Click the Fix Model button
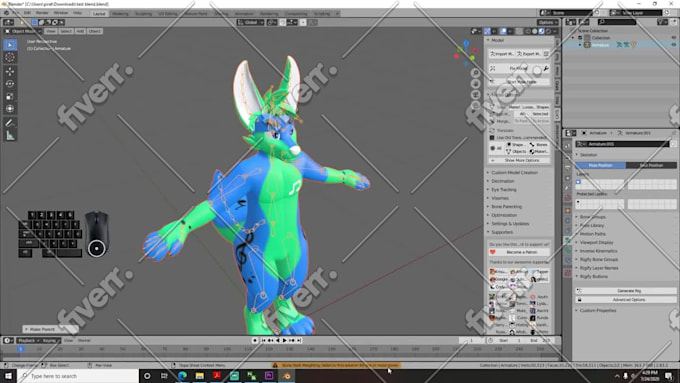The image size is (680, 383). click(519, 69)
